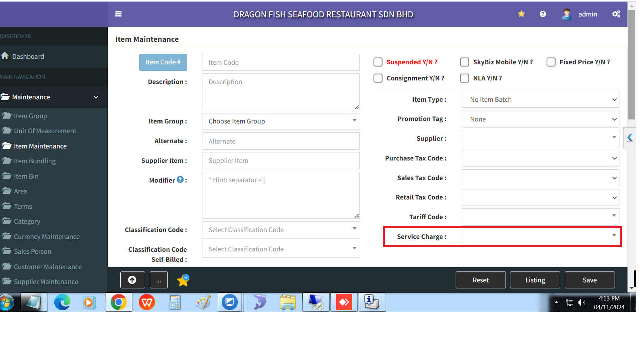Open Google Chrome from the taskbar
This screenshot has height=362, width=644.
coord(119,302)
